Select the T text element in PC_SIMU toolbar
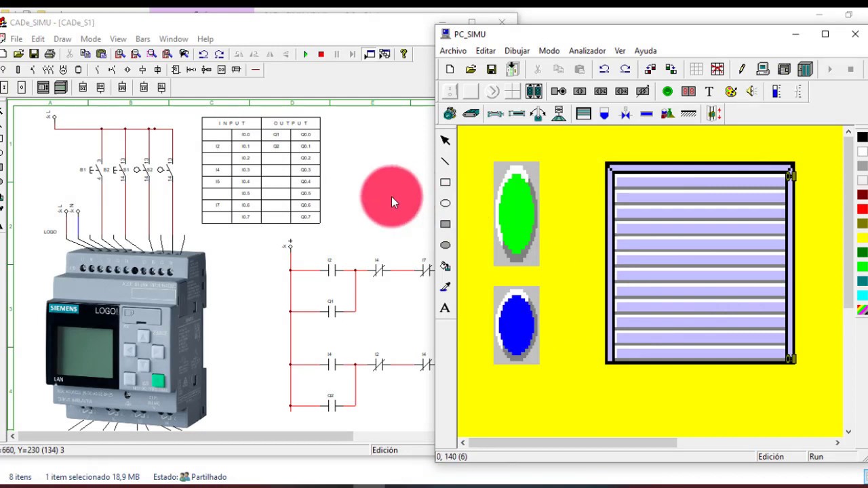 click(x=709, y=91)
